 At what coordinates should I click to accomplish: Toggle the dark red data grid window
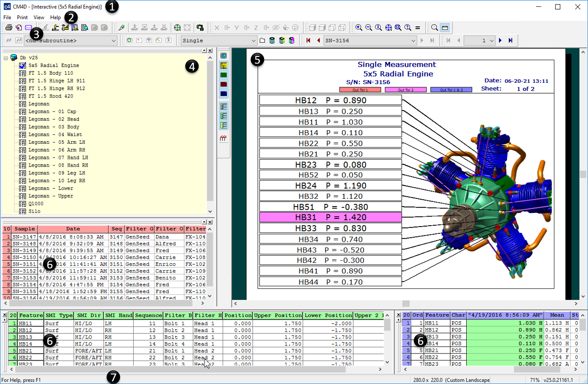click(x=224, y=84)
